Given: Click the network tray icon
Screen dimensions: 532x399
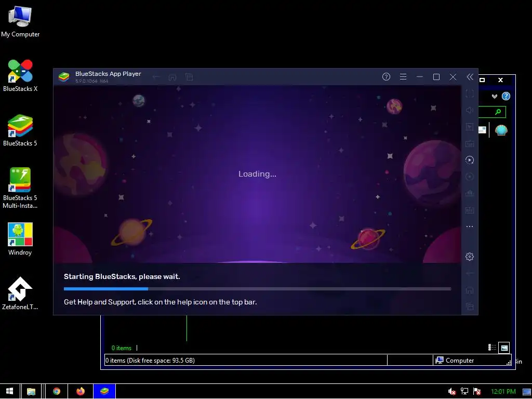Looking at the screenshot, I should click(464, 392).
